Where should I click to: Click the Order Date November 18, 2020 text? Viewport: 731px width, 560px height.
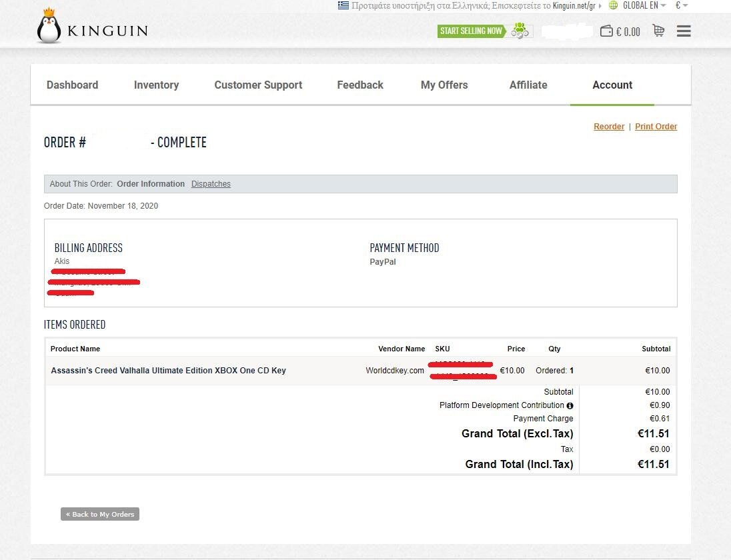point(101,206)
